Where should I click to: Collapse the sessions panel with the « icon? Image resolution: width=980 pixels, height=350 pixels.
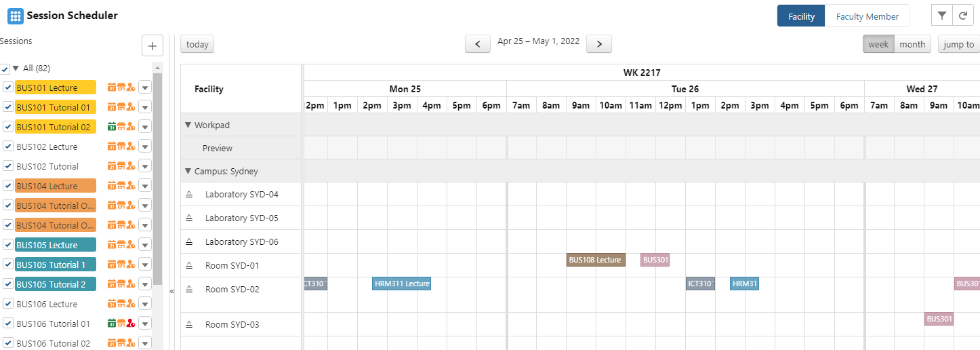171,291
